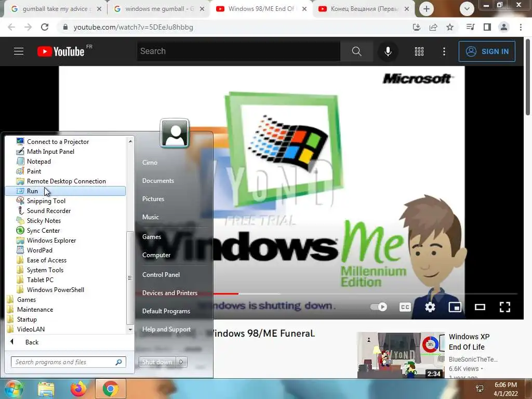532x399 pixels.
Task: Click the Search programs and files box
Action: tap(68, 362)
